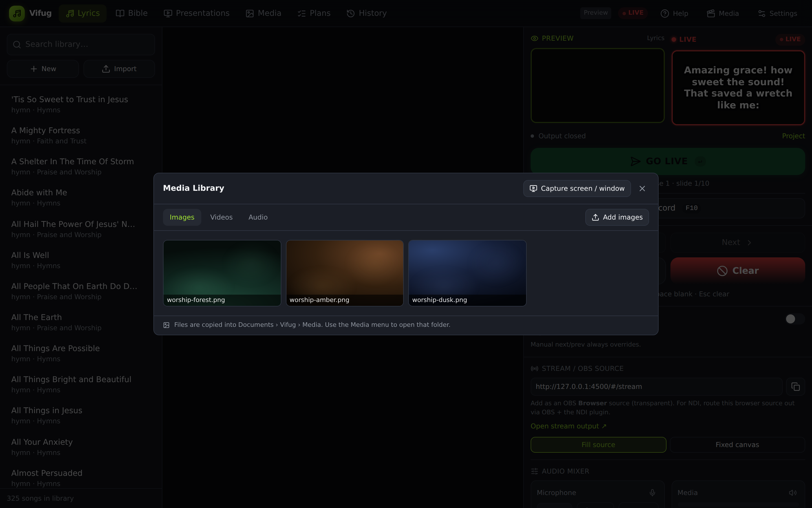Screen dimensions: 812x508
Task: Open the Media folder menu in the top right
Action: tap(723, 14)
